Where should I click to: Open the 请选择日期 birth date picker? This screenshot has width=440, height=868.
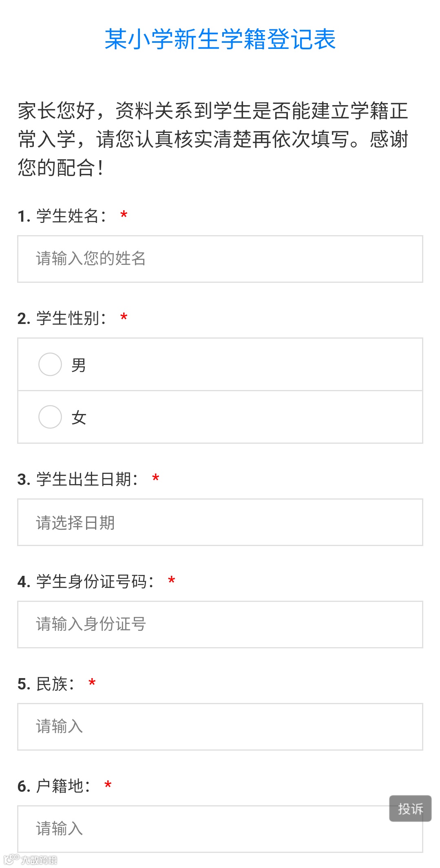click(220, 522)
